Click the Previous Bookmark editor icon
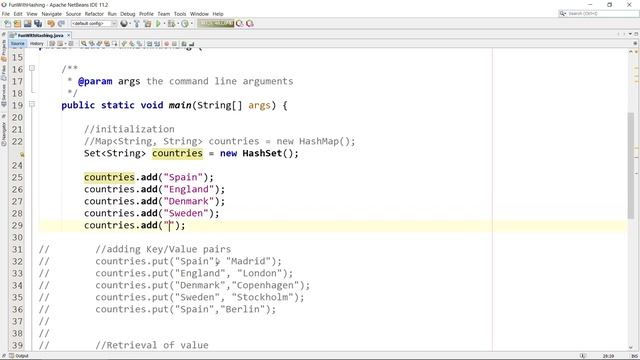This screenshot has height=360, width=640. (124, 43)
